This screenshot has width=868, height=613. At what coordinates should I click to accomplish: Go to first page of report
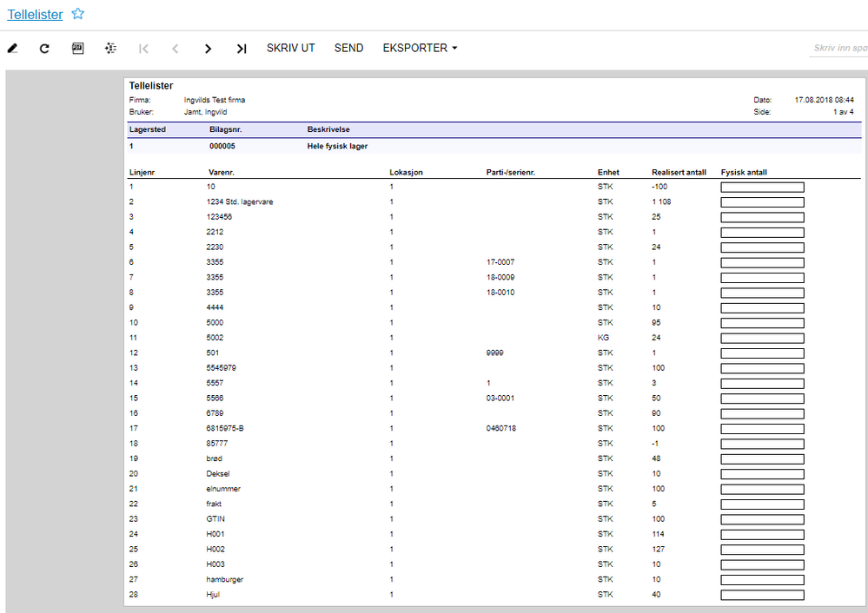tap(143, 49)
